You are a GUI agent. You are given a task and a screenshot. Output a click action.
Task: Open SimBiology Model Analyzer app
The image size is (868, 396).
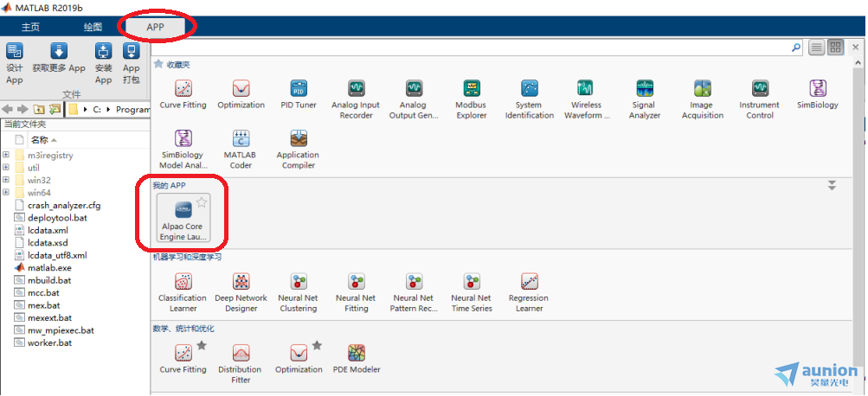click(183, 150)
